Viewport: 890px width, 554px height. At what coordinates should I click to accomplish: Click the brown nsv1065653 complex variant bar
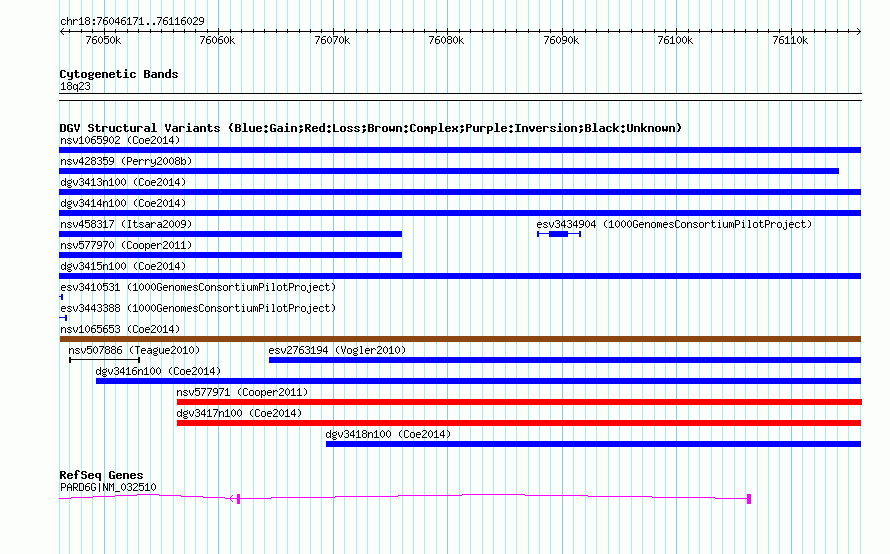[x=460, y=339]
